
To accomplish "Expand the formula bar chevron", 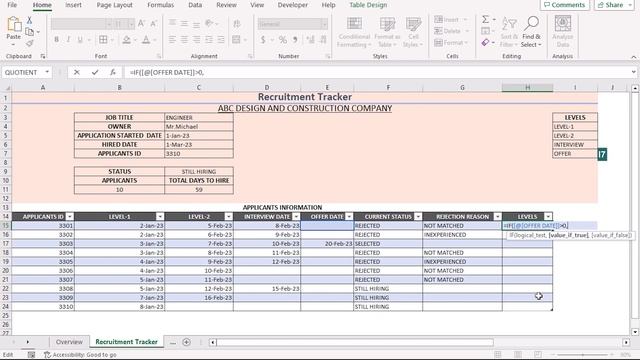I will pos(633,72).
